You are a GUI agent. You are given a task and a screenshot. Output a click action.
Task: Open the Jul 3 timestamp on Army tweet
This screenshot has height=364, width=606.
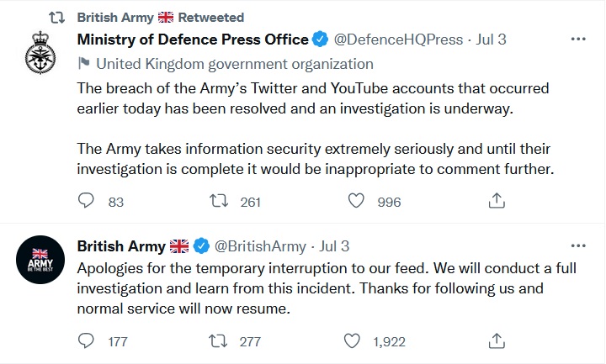[x=334, y=245]
